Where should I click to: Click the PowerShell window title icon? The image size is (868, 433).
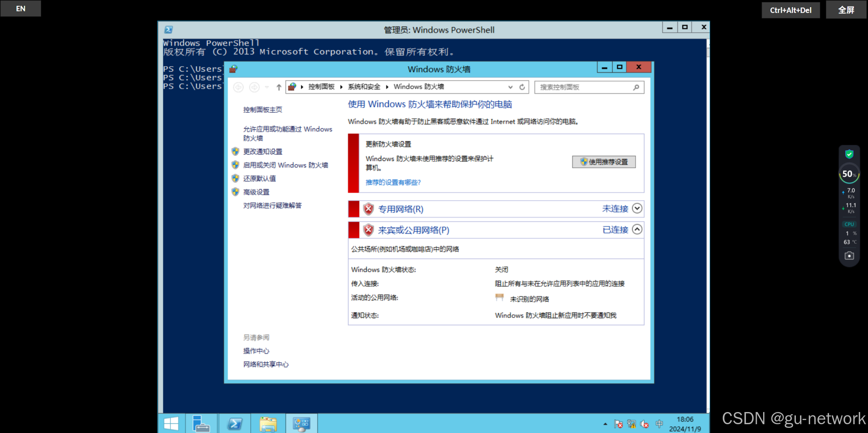169,30
